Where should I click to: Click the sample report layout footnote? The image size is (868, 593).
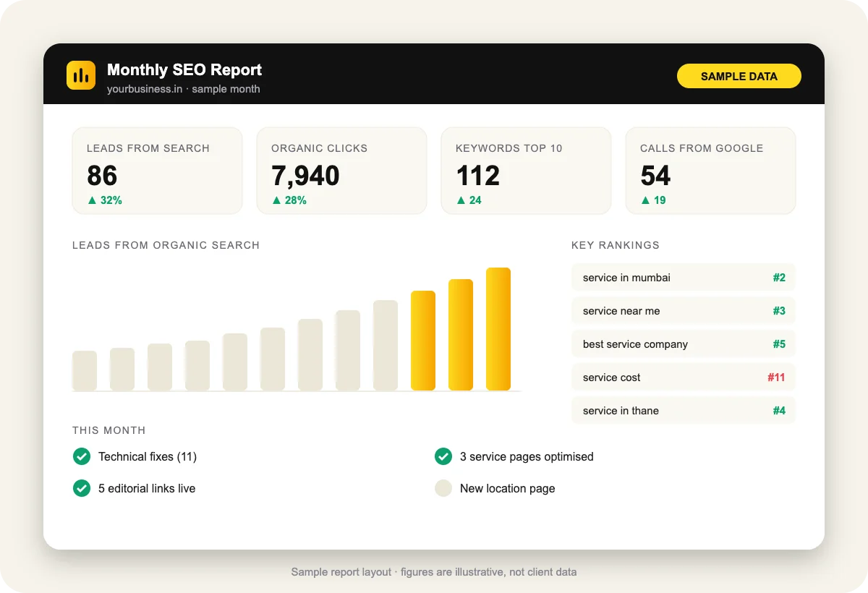[x=434, y=572]
